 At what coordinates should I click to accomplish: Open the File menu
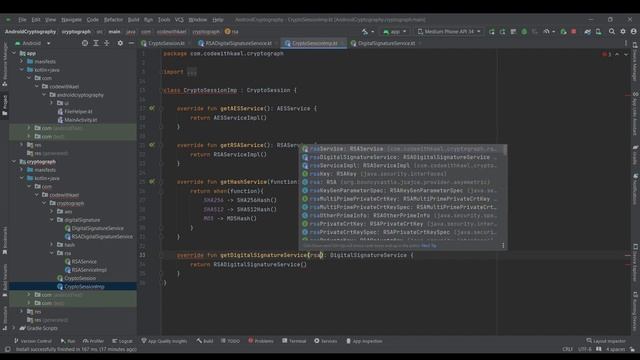22,20
